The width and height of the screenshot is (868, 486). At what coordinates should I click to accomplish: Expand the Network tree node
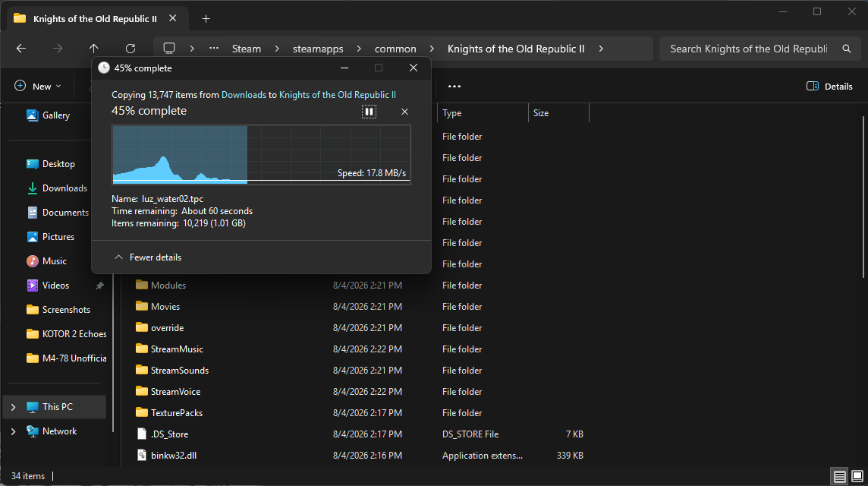pos(14,431)
